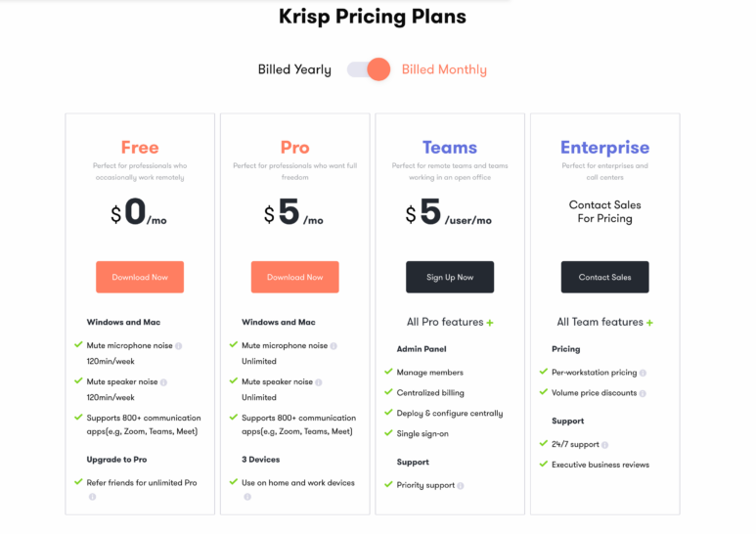Open info icon below Refer friends for unlimited Pro
The height and width of the screenshot is (534, 756).
[92, 497]
